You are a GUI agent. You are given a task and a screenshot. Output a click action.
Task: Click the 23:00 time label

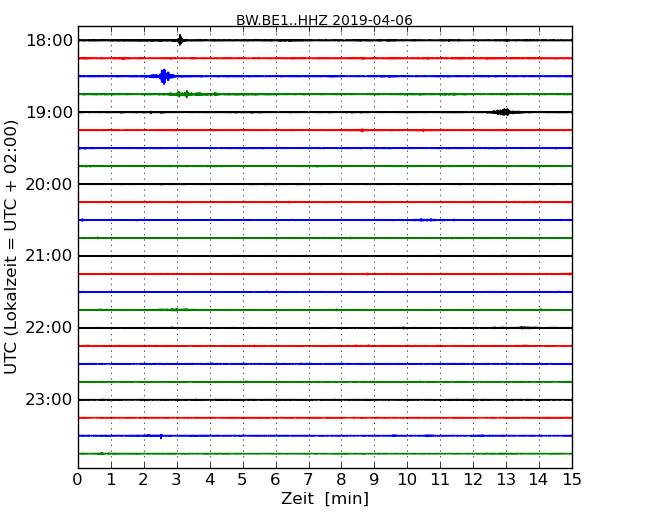49,400
